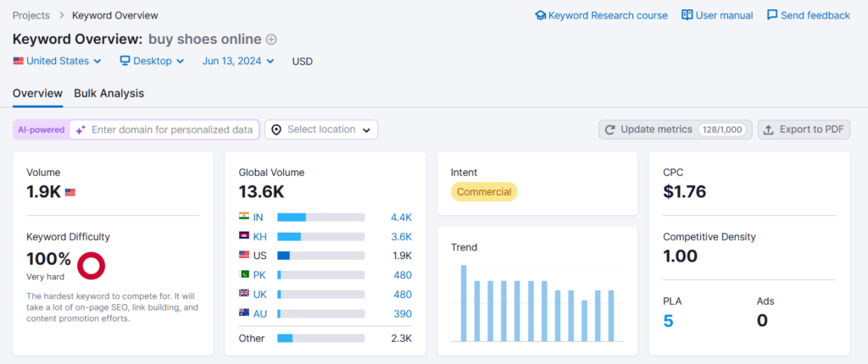Open the Jun 13, 2024 date dropdown
Screen dimensions: 868x364
238,61
